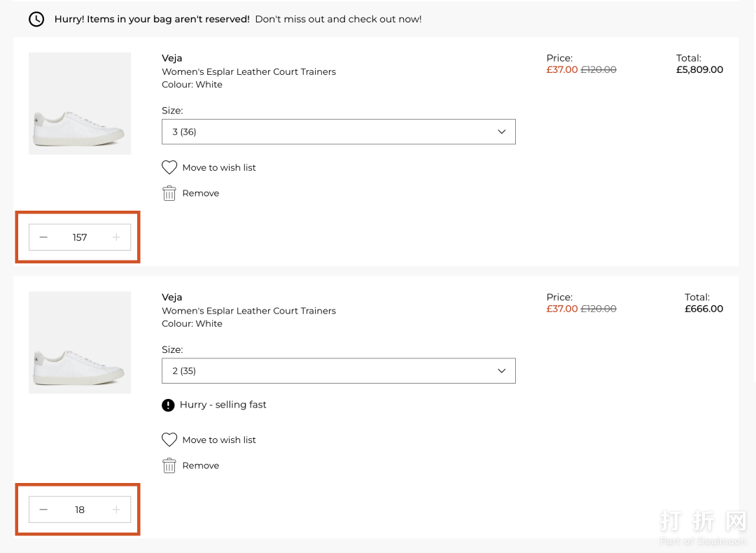The width and height of the screenshot is (756, 553).
Task: Remove the size 3 (36) trainers
Action: pyautogui.click(x=201, y=193)
